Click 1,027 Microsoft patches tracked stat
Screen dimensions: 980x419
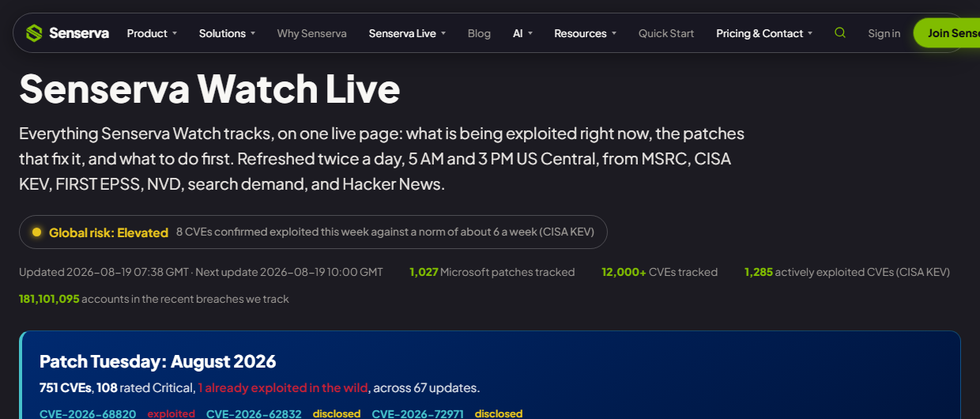click(x=492, y=272)
